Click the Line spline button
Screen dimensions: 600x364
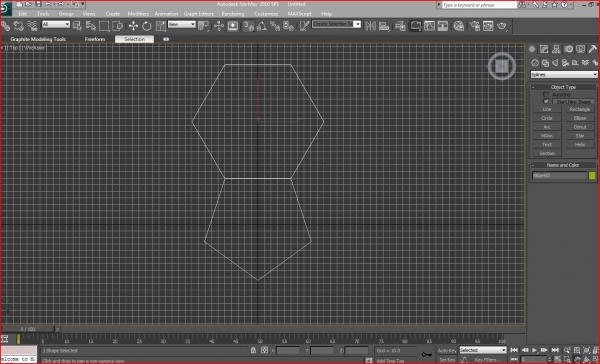click(x=547, y=109)
